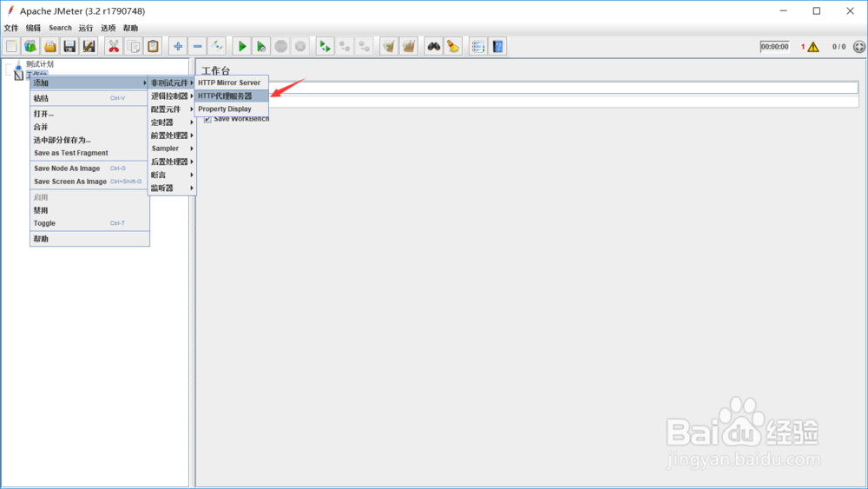Click Save as Test Fragment
Screen dimensions: 868x489
click(x=89, y=153)
